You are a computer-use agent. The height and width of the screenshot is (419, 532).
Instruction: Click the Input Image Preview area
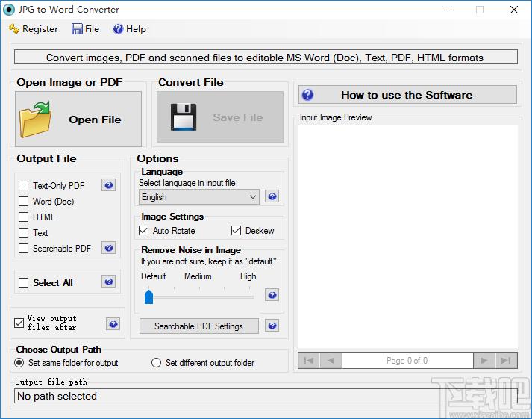(407, 237)
